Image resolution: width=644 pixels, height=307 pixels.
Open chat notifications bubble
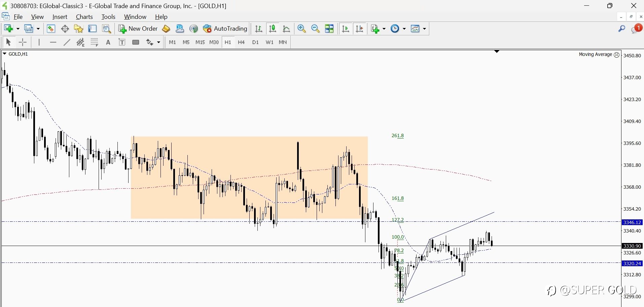tap(637, 29)
